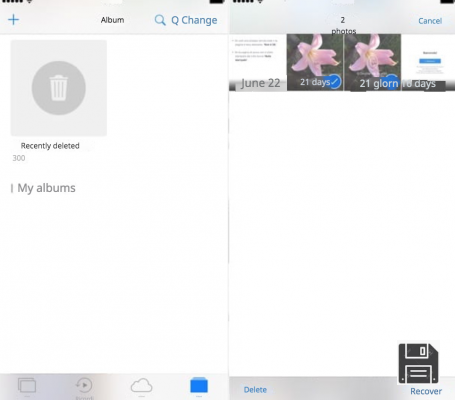Tap the plus icon to add album

coord(13,20)
